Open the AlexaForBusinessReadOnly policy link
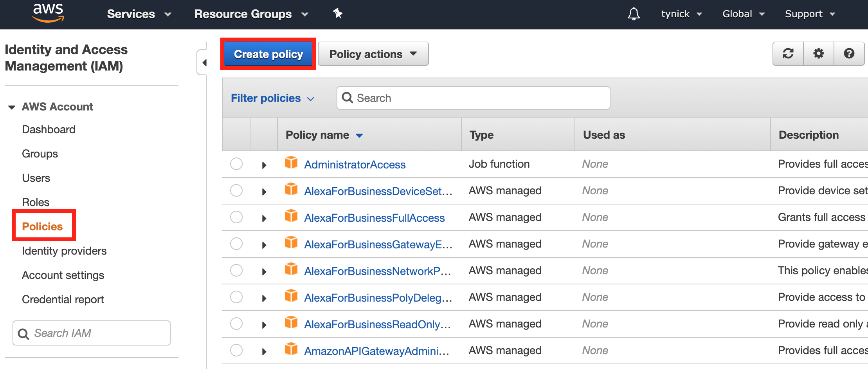 378,324
